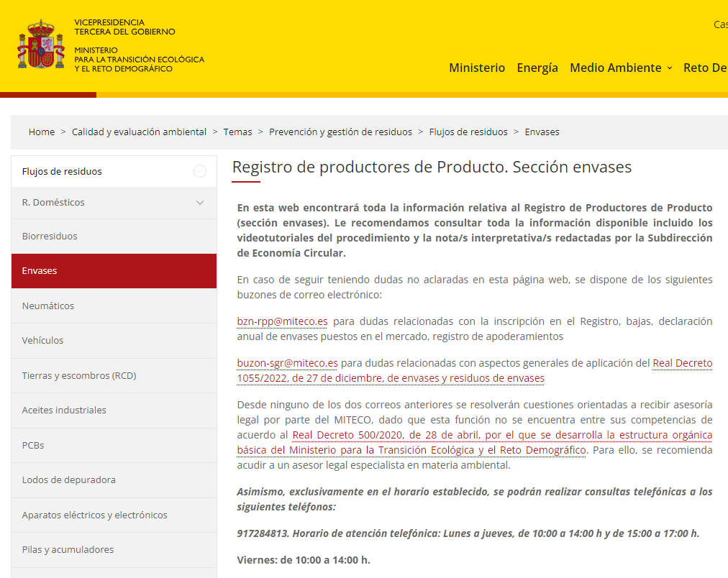Image resolution: width=728 pixels, height=578 pixels.
Task: Click the bzn-rpp@miteco.es email link
Action: (282, 321)
